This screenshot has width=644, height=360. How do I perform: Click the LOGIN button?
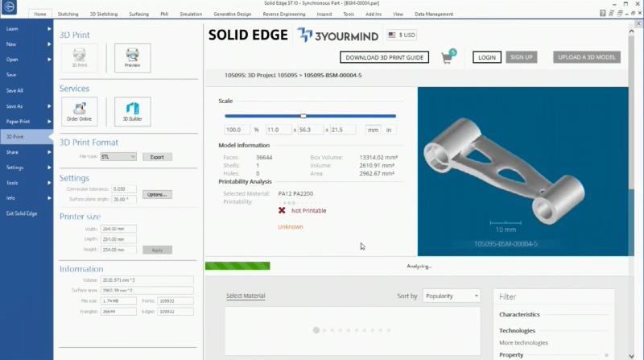[487, 57]
